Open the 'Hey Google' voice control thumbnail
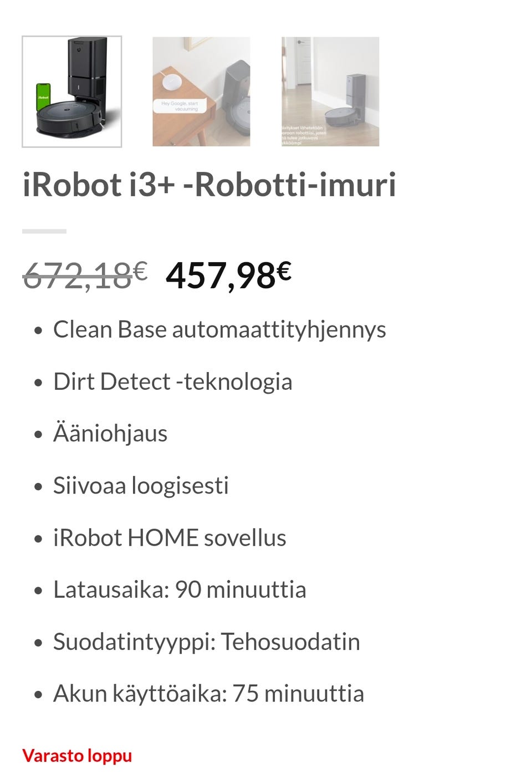 pos(201,91)
